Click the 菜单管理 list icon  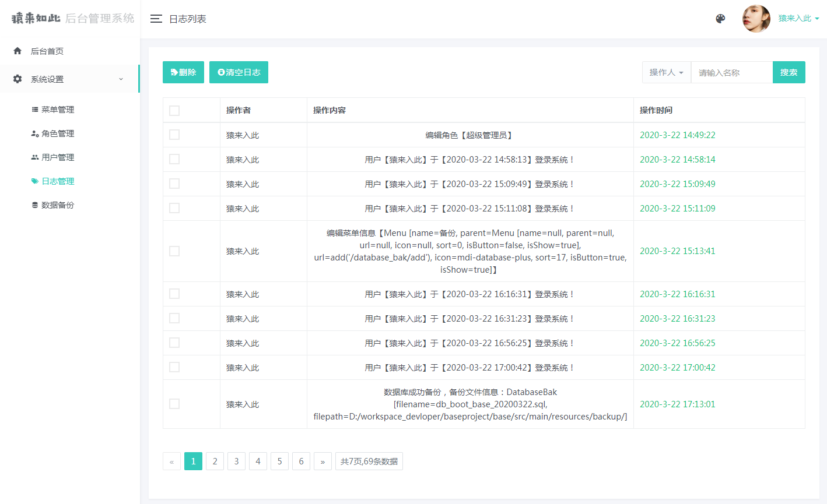(35, 110)
